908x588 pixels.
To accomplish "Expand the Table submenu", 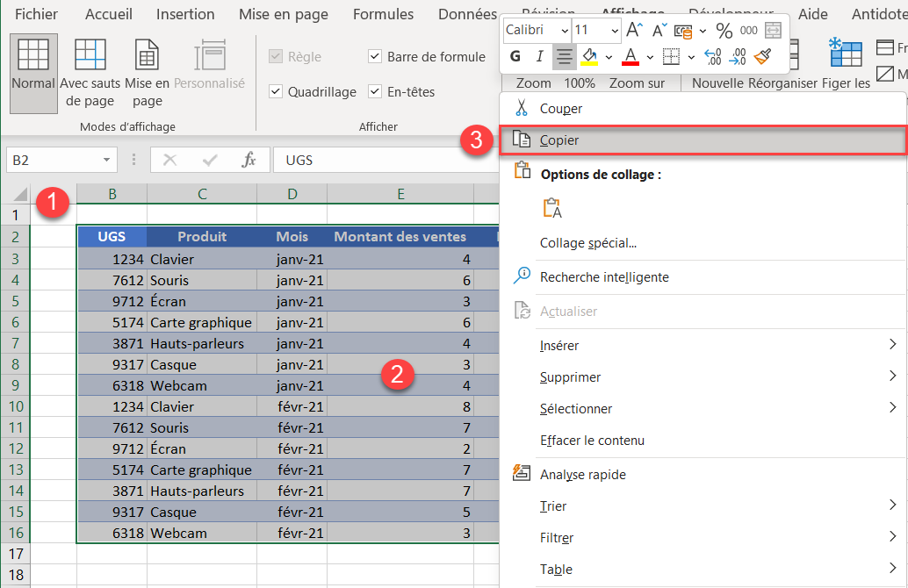I will 892,569.
